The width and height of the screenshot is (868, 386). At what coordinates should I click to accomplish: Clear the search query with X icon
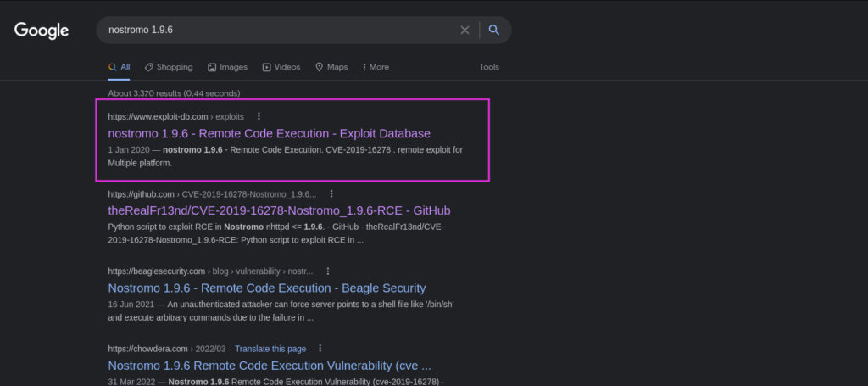click(465, 31)
